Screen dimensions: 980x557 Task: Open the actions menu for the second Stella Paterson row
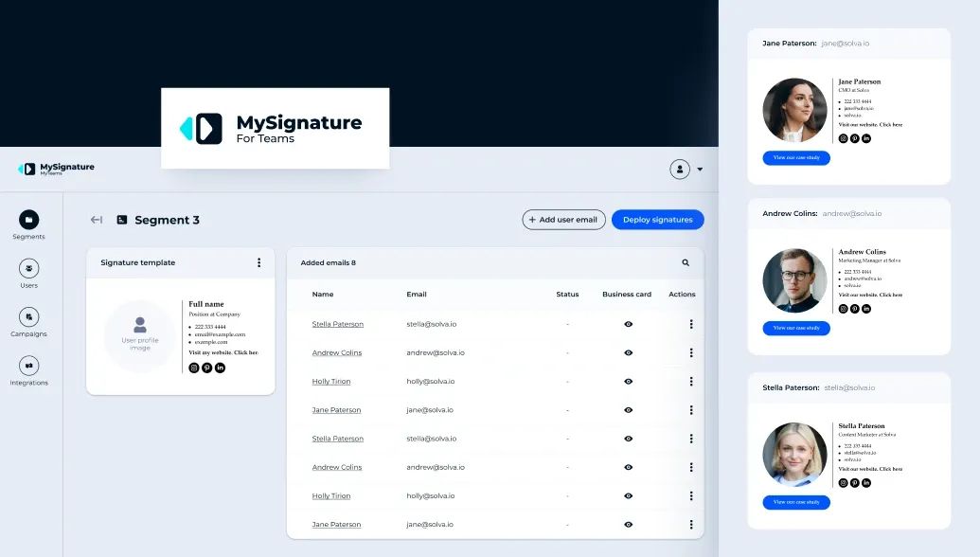pyautogui.click(x=691, y=439)
